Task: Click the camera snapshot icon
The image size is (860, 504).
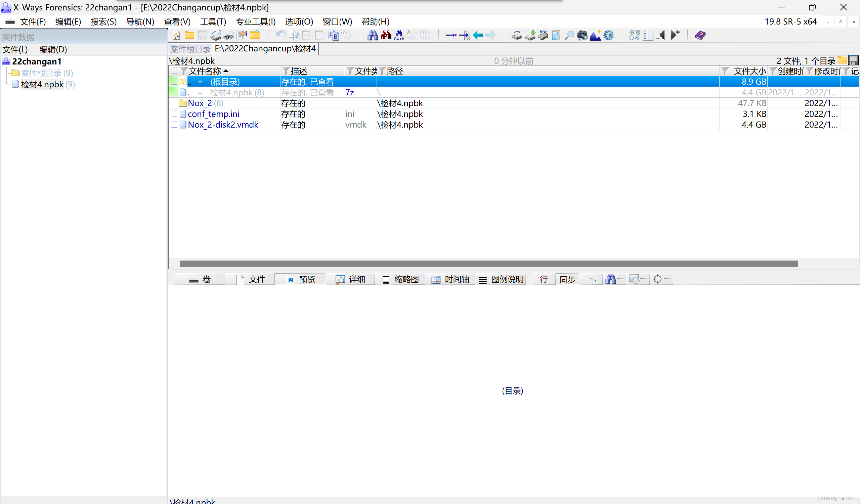Action: pyautogui.click(x=582, y=35)
